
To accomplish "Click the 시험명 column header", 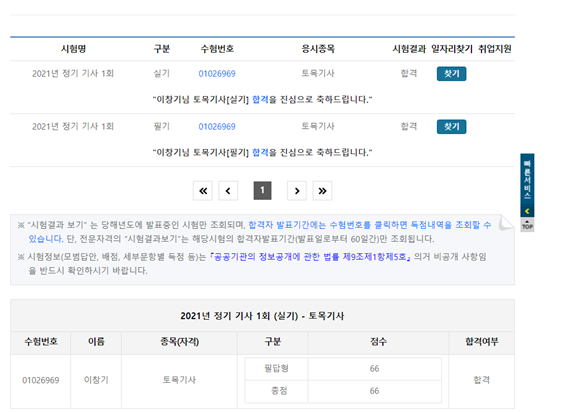I will (x=73, y=49).
